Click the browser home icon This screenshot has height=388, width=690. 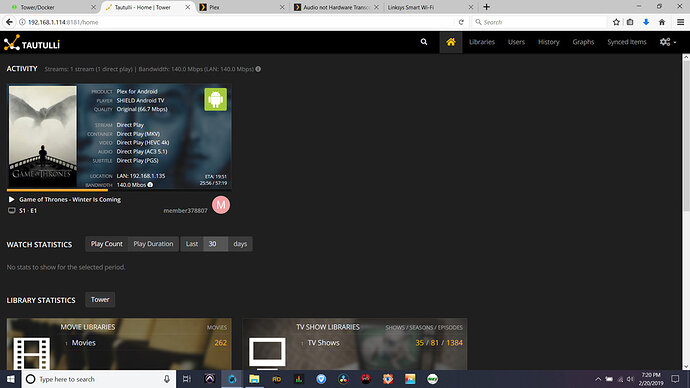[661, 22]
